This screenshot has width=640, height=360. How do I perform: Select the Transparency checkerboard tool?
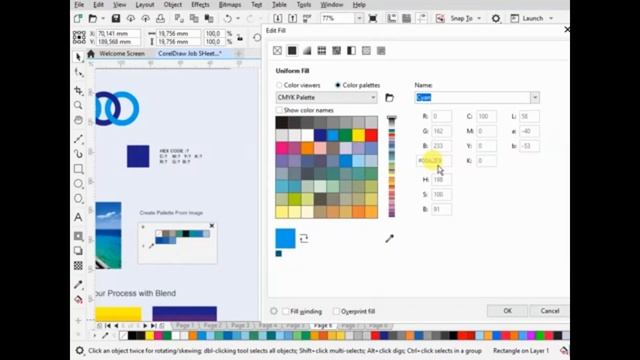(x=78, y=266)
